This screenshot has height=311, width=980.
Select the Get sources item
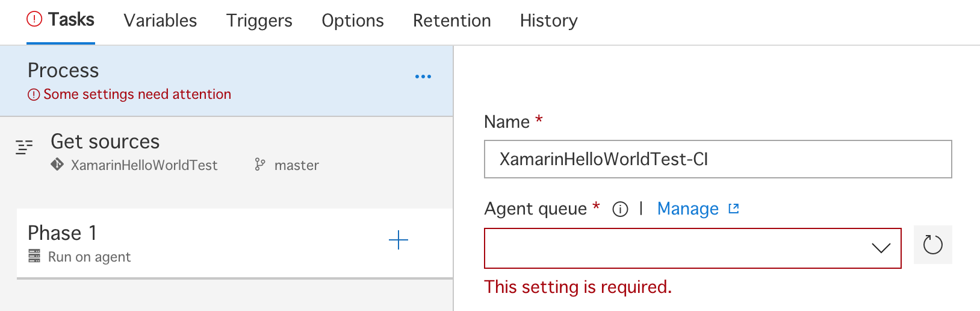105,142
